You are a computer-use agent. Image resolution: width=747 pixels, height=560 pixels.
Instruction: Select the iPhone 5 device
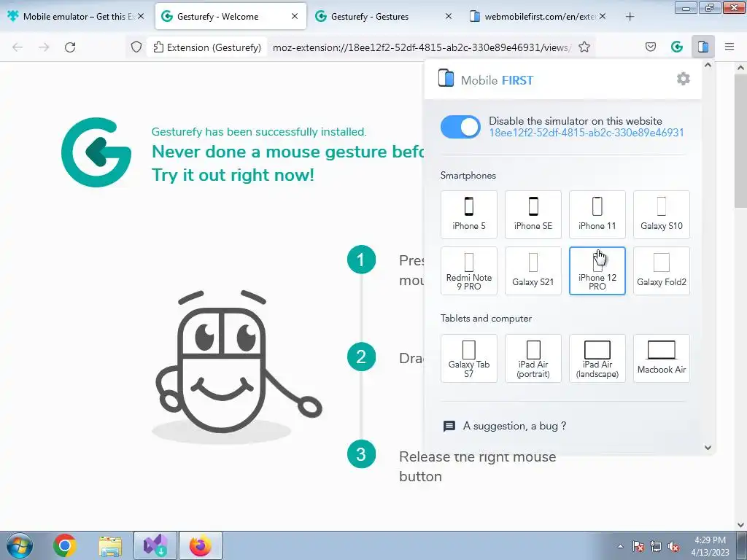pyautogui.click(x=469, y=215)
